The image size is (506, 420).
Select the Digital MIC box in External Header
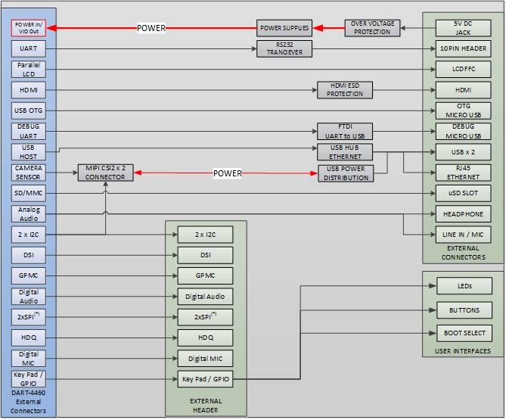pyautogui.click(x=205, y=359)
